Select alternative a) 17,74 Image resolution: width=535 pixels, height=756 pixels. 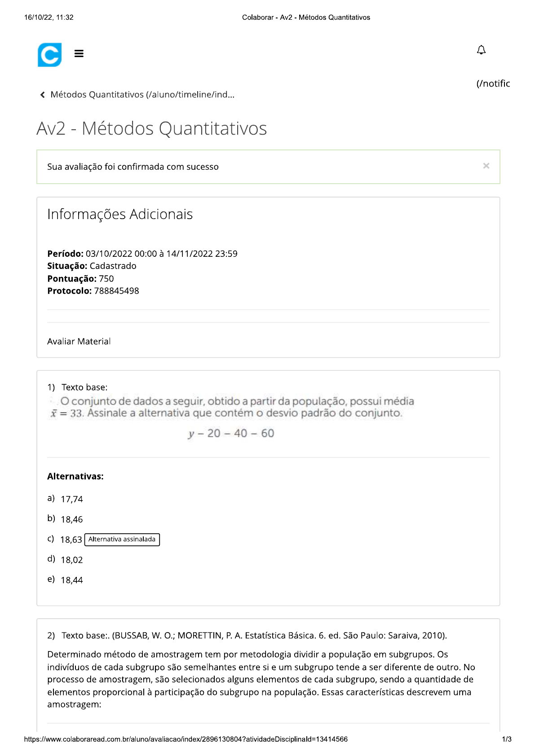71,499
